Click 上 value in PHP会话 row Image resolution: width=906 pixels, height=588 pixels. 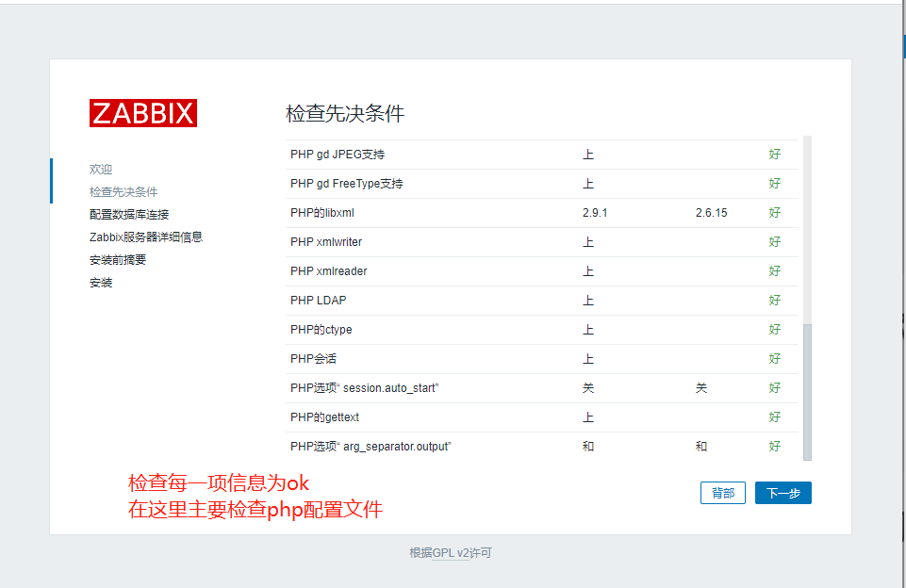coord(588,359)
